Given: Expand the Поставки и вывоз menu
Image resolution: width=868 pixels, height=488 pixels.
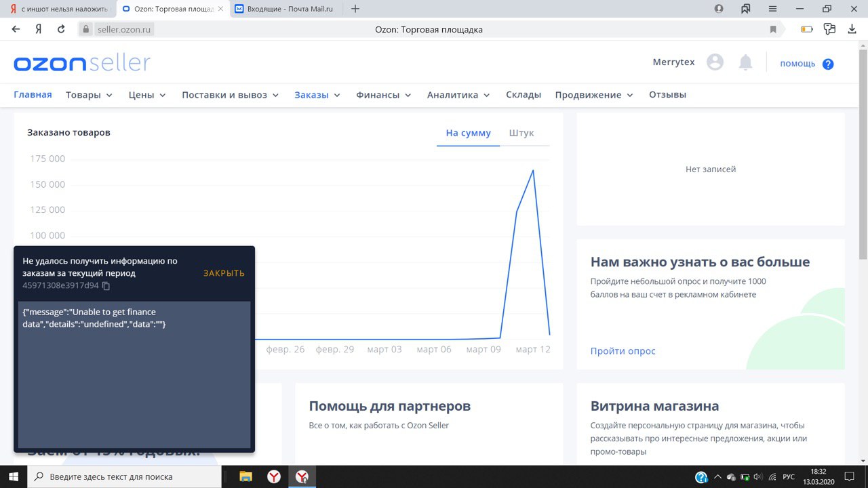Looking at the screenshot, I should click(230, 95).
